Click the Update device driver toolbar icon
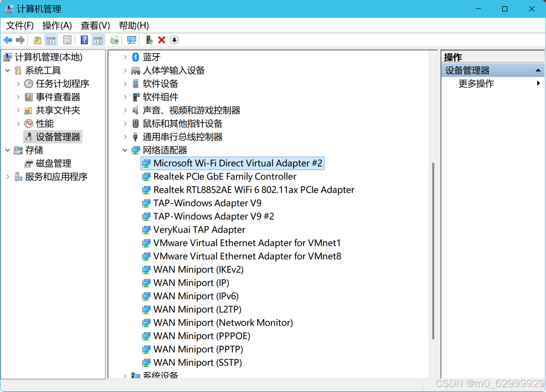 tap(149, 40)
